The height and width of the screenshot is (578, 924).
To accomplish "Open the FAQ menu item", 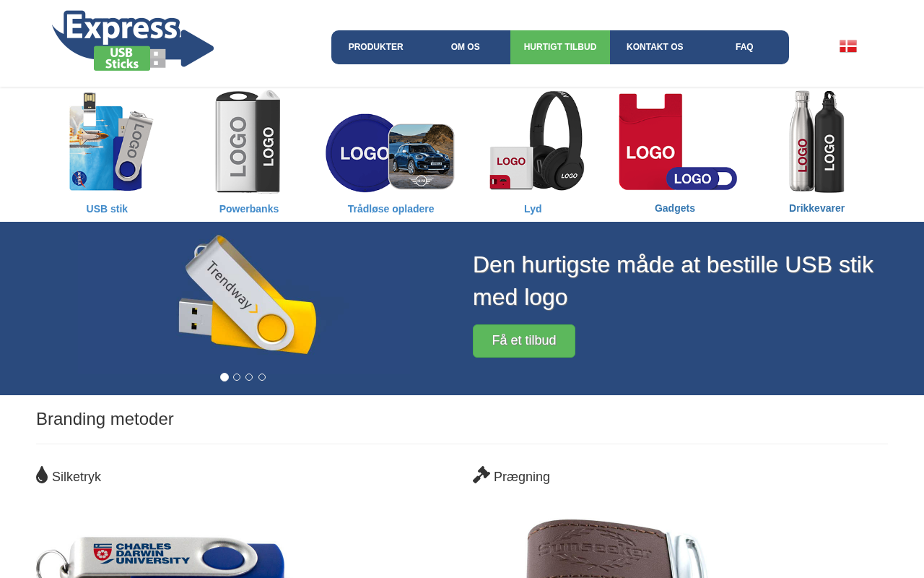I will [744, 47].
